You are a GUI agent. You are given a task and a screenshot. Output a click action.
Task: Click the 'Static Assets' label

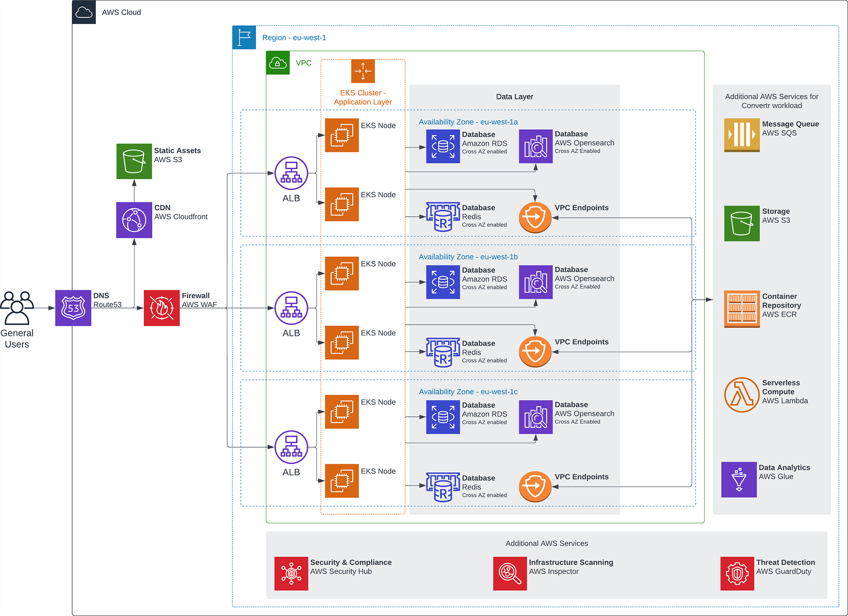click(x=177, y=151)
